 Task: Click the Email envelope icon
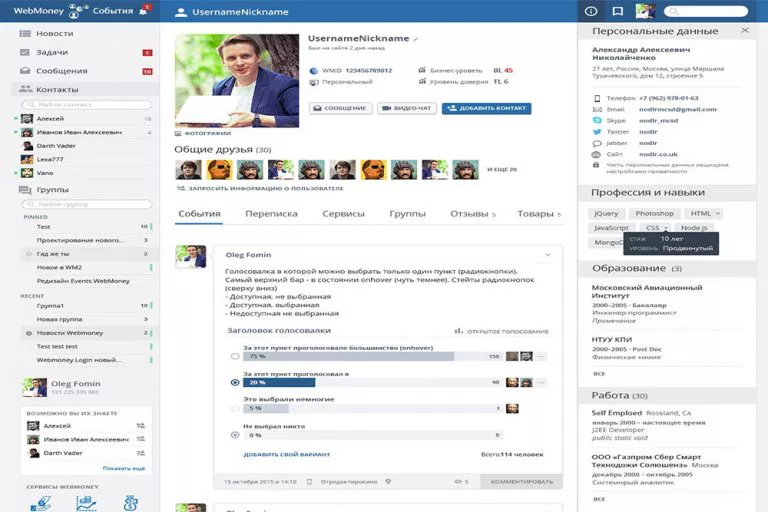click(597, 109)
